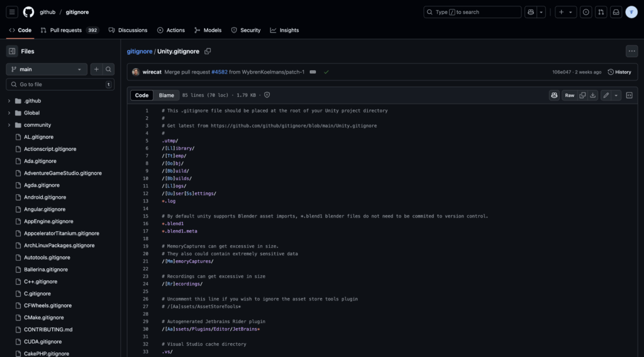Focus the Go to file field
This screenshot has width=644, height=357.
coord(60,84)
